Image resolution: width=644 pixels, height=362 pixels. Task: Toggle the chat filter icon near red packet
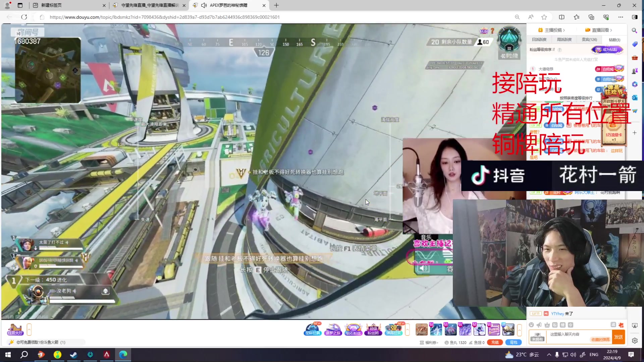pos(613,324)
